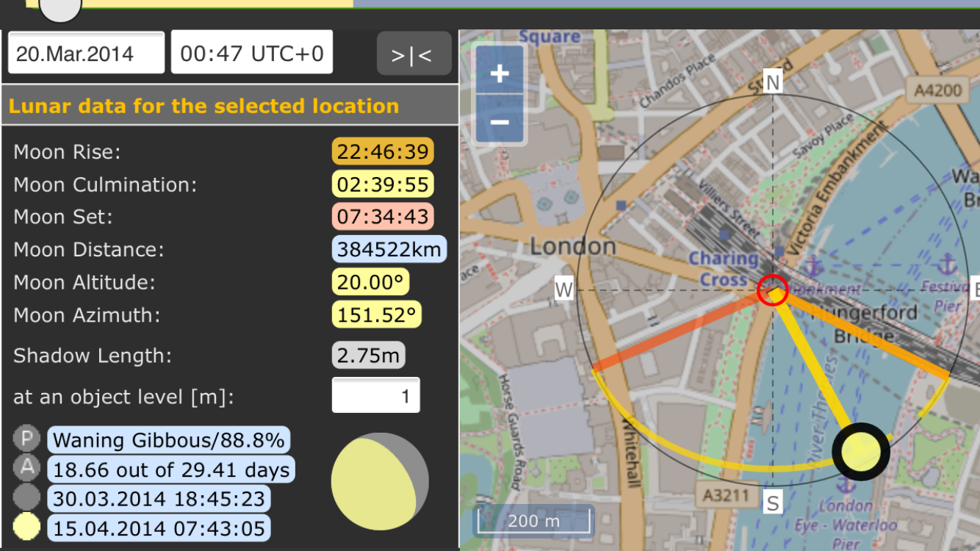Click the N compass label on map
980x551 pixels.
(773, 82)
